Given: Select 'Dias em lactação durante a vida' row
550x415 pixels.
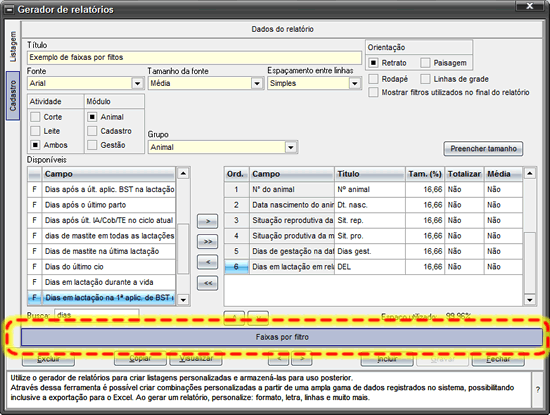Looking at the screenshot, I should pos(102,282).
